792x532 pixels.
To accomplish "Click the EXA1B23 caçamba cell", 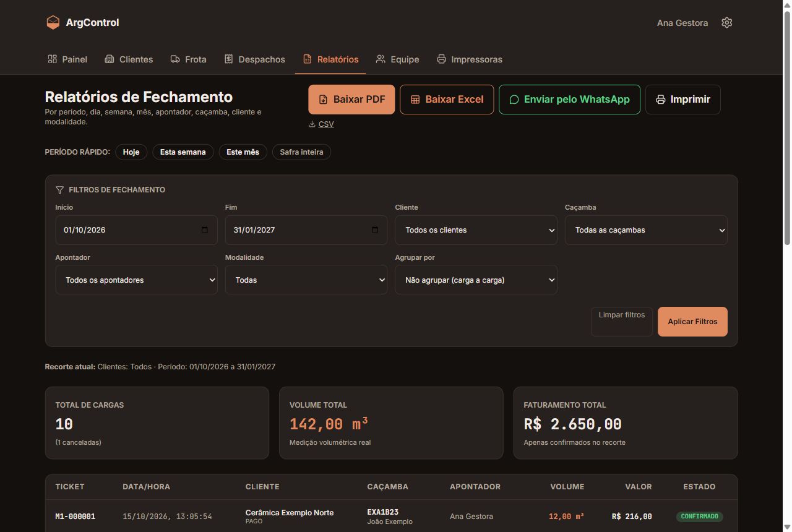I will click(382, 512).
